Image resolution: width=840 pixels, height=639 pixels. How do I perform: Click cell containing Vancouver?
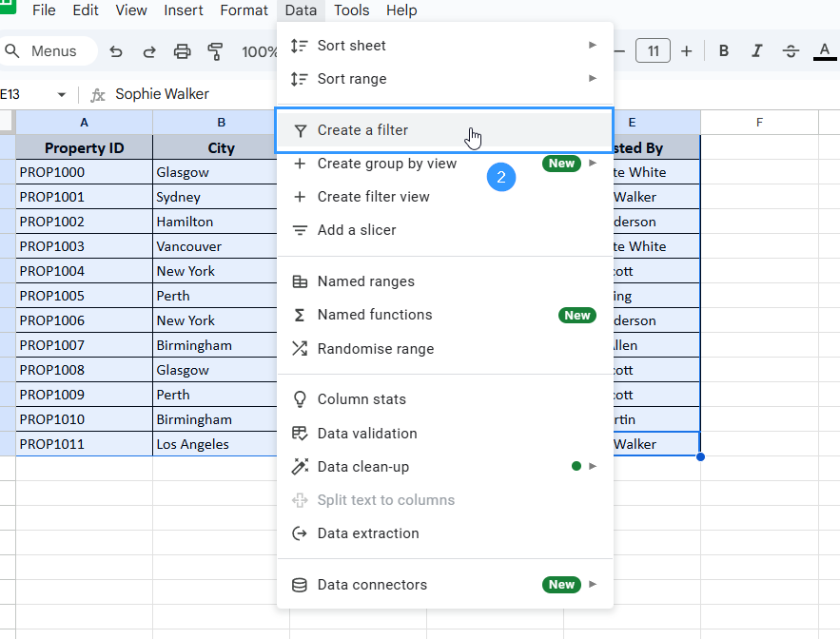pos(215,246)
